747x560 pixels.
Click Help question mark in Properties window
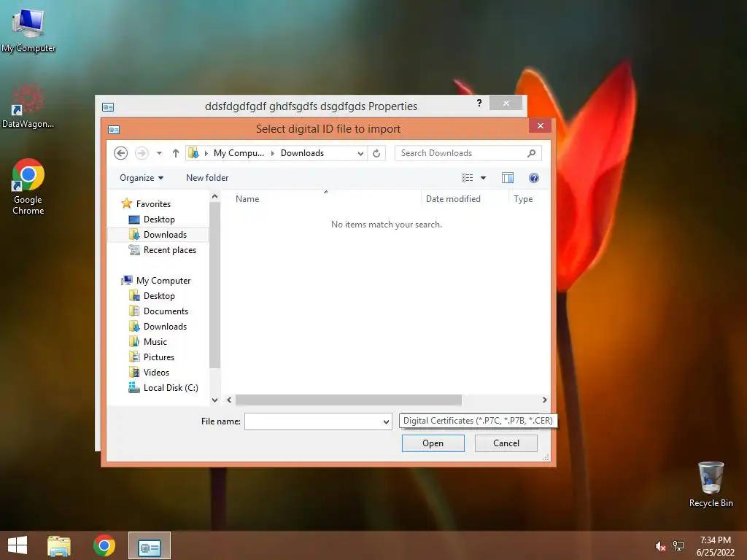pos(479,103)
